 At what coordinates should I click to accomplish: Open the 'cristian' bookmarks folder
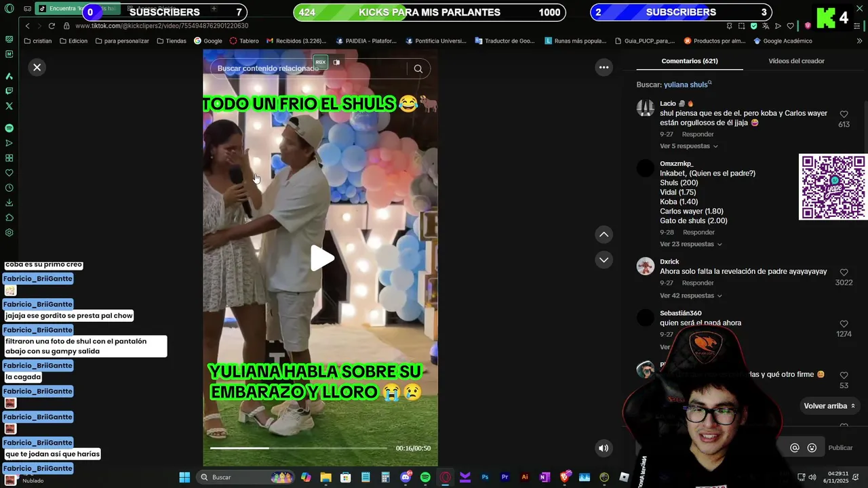(37, 41)
